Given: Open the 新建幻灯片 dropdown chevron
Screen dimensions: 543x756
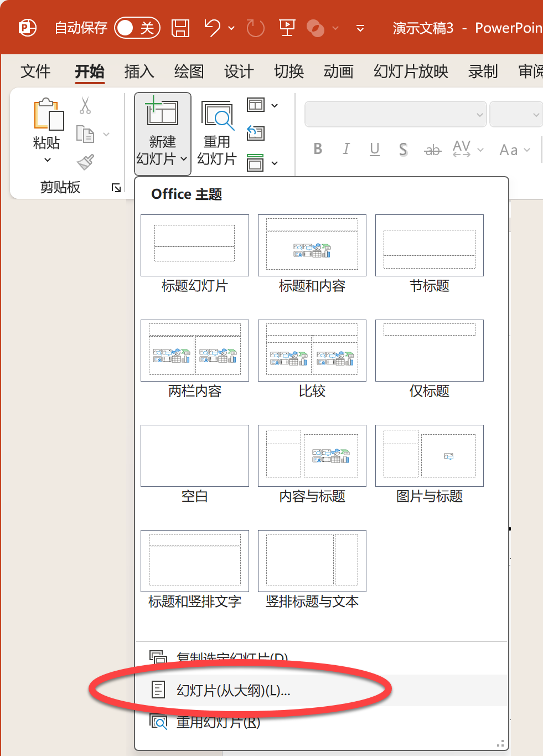Looking at the screenshot, I should [183, 160].
